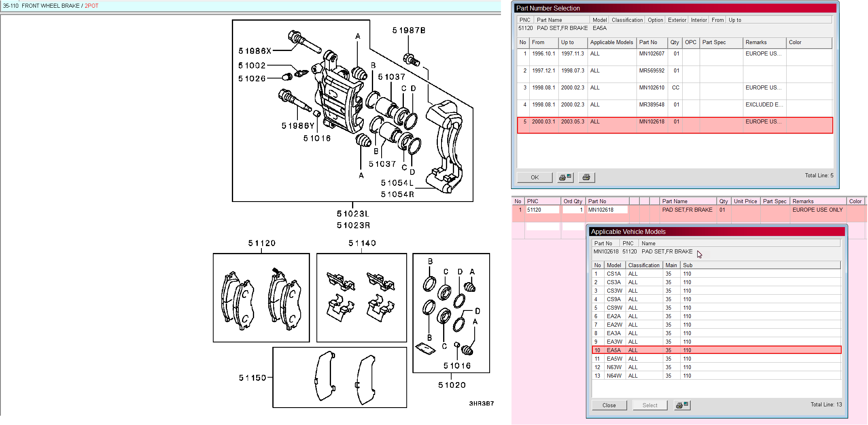
Task: Close the Applicable Vehicle Models dialog
Action: (x=609, y=405)
